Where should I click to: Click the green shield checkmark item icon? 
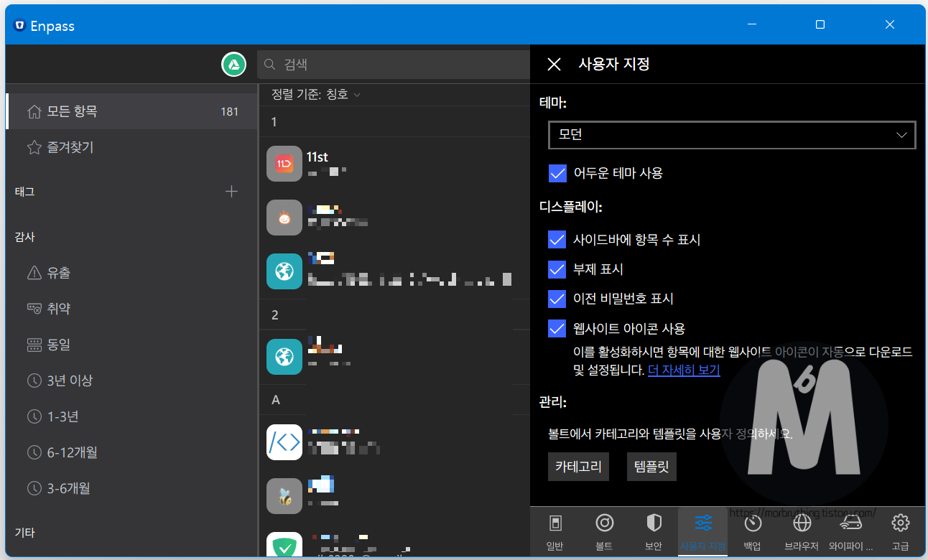click(x=284, y=545)
